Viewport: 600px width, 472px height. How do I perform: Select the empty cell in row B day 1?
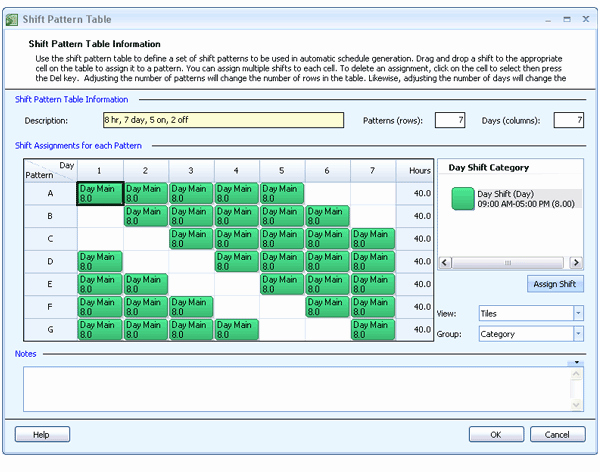pos(100,216)
